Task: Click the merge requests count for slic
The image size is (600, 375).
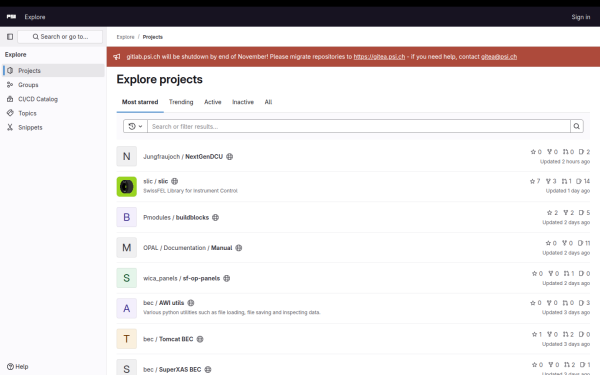Action: click(x=567, y=181)
